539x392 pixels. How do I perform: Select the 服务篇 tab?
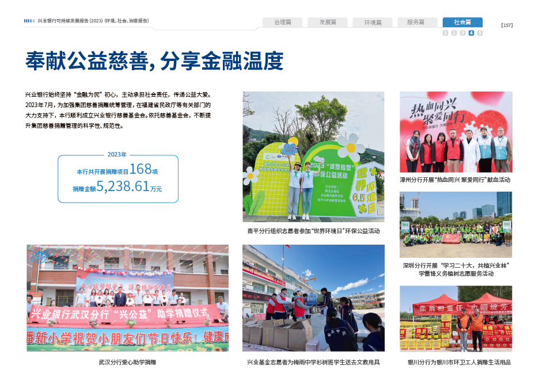point(416,22)
